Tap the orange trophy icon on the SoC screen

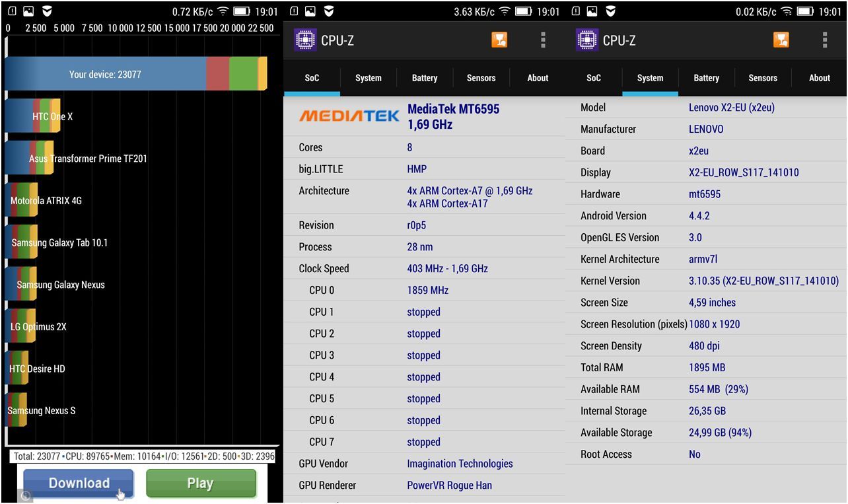pos(499,40)
